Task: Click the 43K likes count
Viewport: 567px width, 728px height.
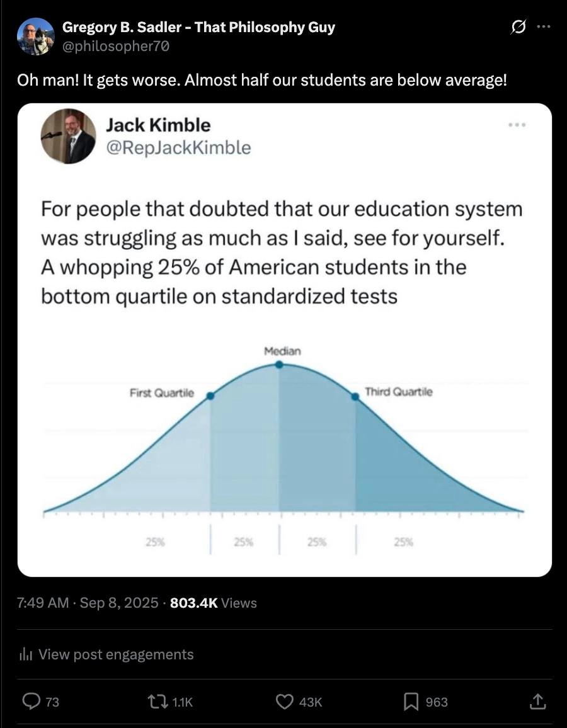Action: [x=310, y=702]
